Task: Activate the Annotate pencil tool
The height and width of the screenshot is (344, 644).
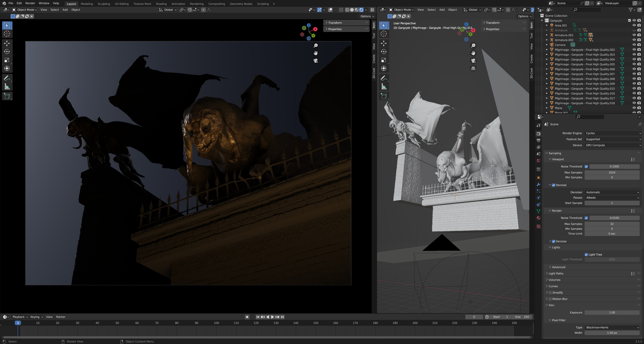Action: 7,78
